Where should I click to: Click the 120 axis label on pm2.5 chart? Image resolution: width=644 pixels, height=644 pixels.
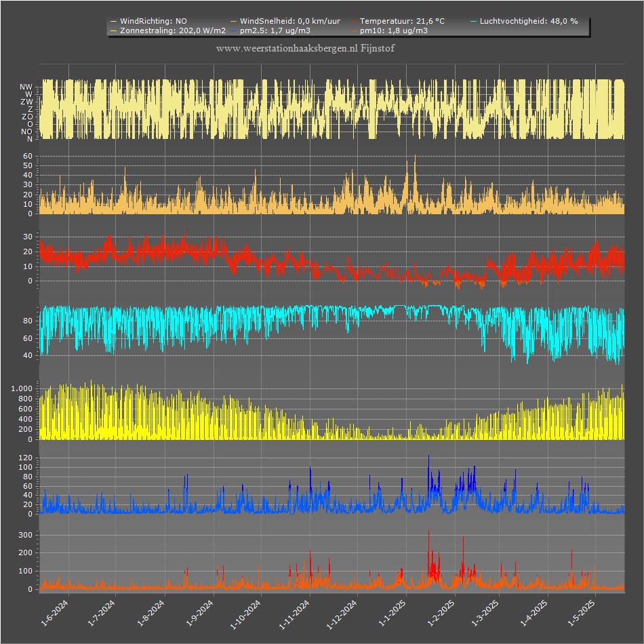click(26, 458)
